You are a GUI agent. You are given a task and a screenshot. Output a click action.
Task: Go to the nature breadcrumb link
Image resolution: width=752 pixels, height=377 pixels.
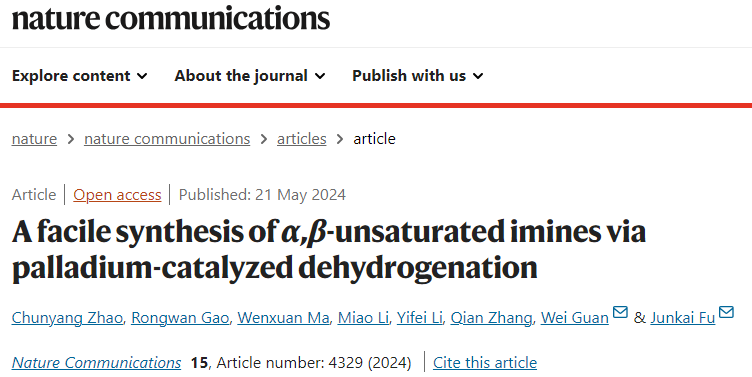pos(34,139)
